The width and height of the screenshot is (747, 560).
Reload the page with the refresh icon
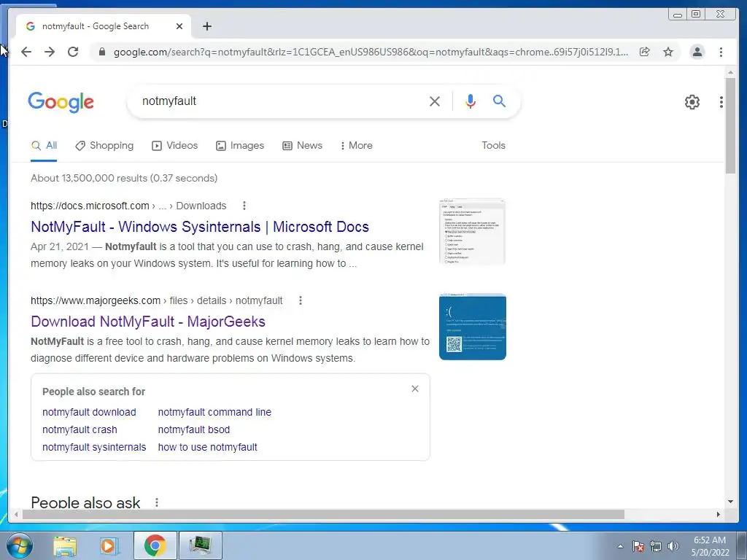point(73,52)
